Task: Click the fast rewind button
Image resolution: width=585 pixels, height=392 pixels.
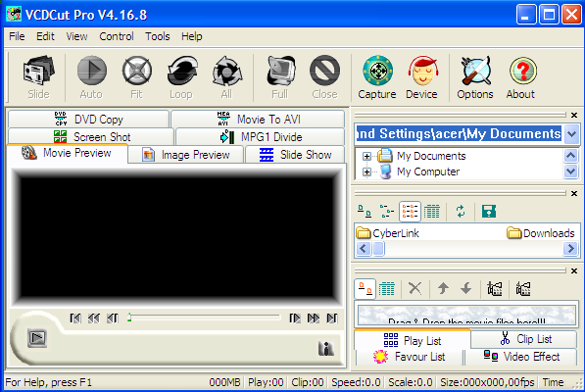Action: click(x=94, y=318)
